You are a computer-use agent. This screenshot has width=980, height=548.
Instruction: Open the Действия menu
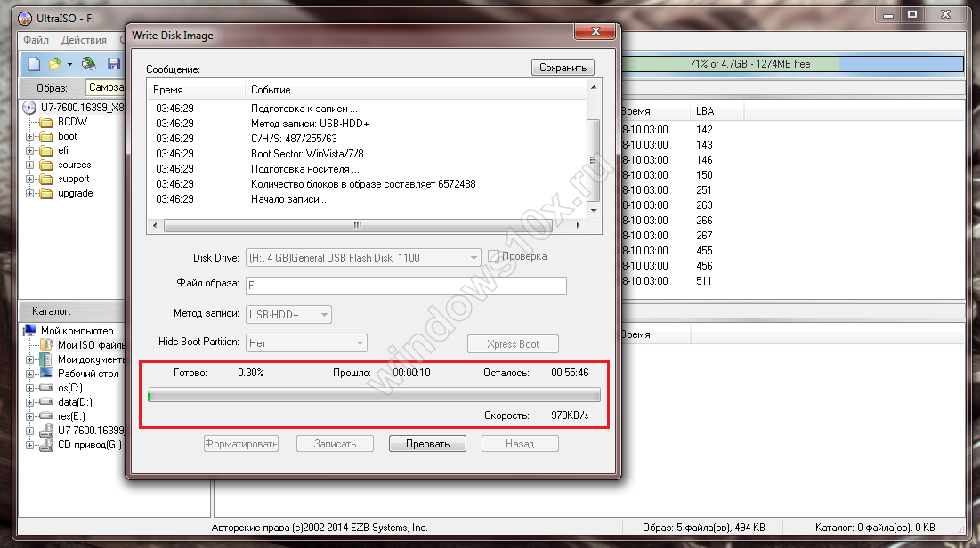click(84, 40)
